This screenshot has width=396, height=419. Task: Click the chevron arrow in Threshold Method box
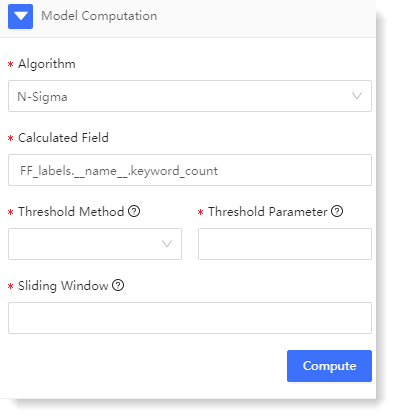tap(167, 244)
